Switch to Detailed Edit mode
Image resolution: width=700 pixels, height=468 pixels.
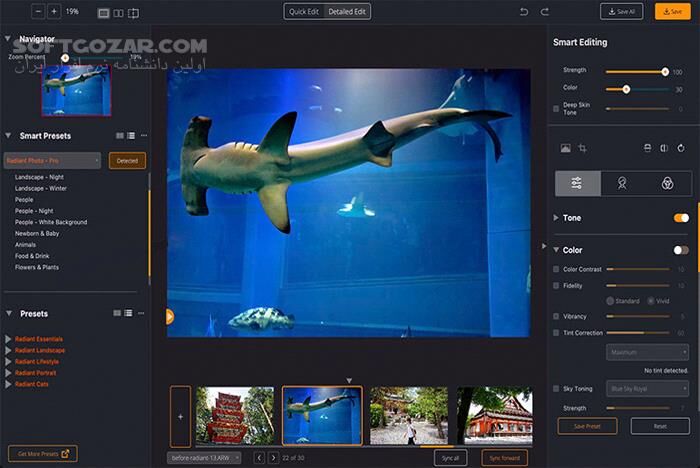(347, 12)
